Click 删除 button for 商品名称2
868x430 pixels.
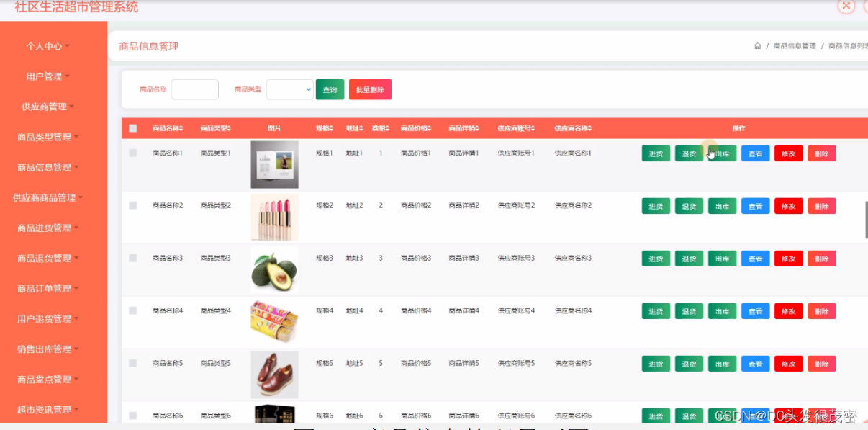pyautogui.click(x=821, y=206)
